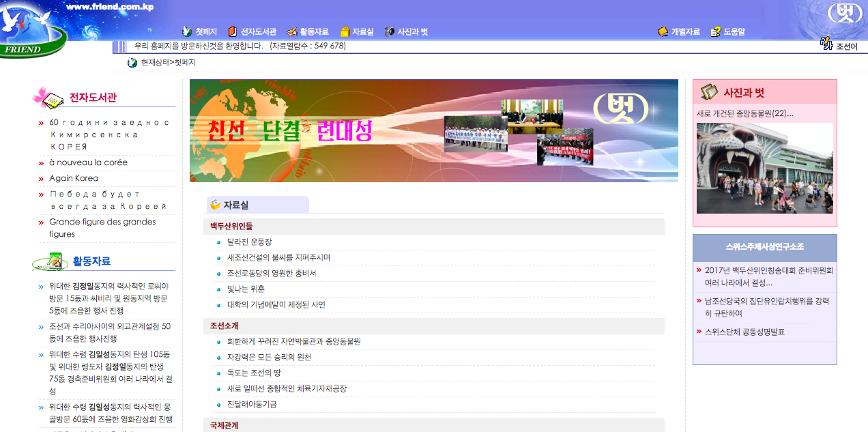Open '2017년 백두산위인칭송대회 준비위원회' news item
The height and width of the screenshot is (432, 868).
(769, 276)
